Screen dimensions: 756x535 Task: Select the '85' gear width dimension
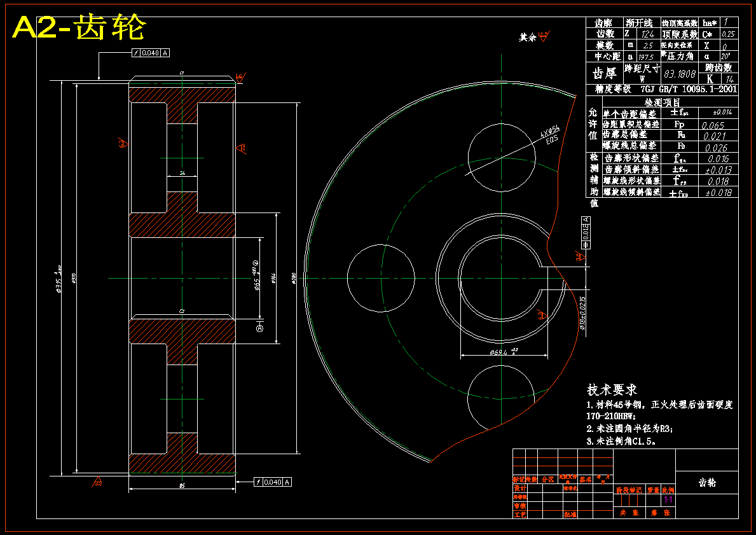[182, 486]
